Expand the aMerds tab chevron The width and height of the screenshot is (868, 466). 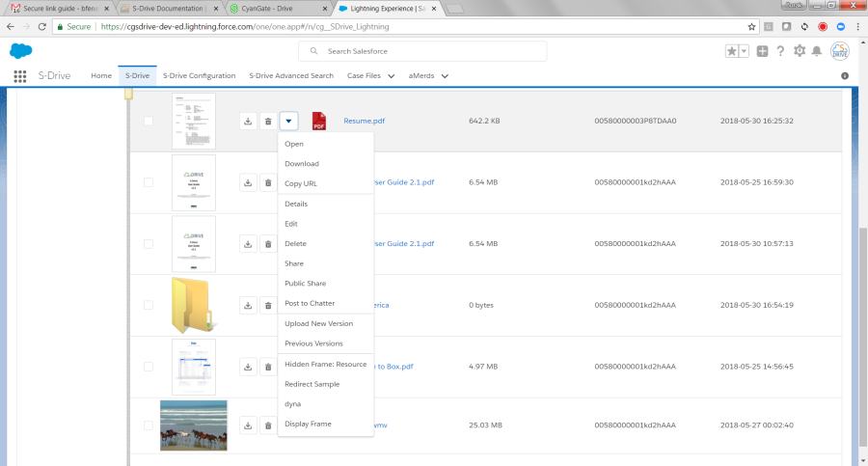click(x=445, y=75)
